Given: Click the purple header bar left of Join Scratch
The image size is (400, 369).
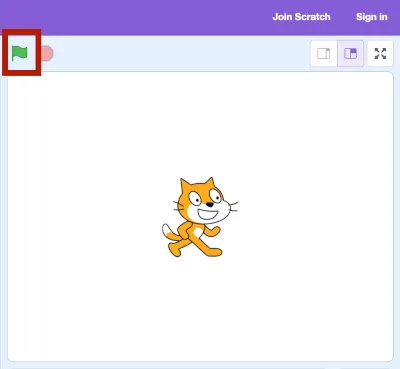Looking at the screenshot, I should 133,17.
